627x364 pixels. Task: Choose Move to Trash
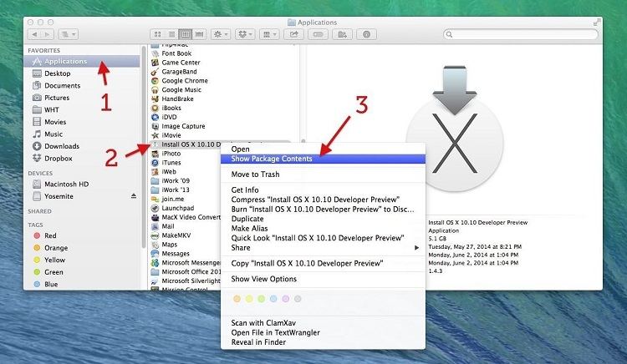click(323, 174)
